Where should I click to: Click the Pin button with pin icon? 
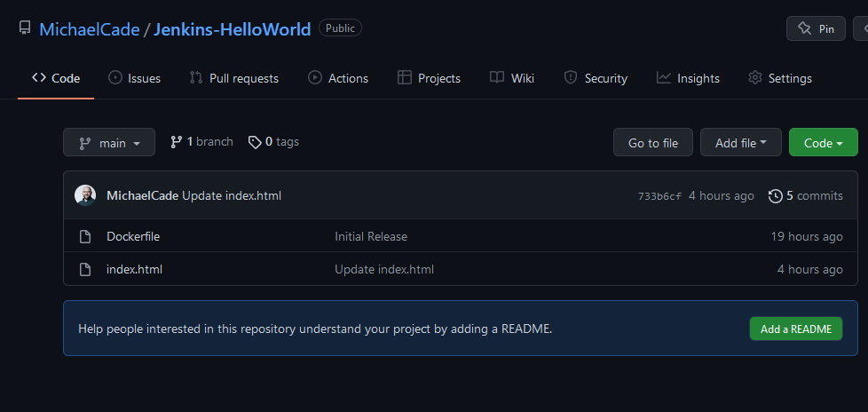pyautogui.click(x=815, y=28)
